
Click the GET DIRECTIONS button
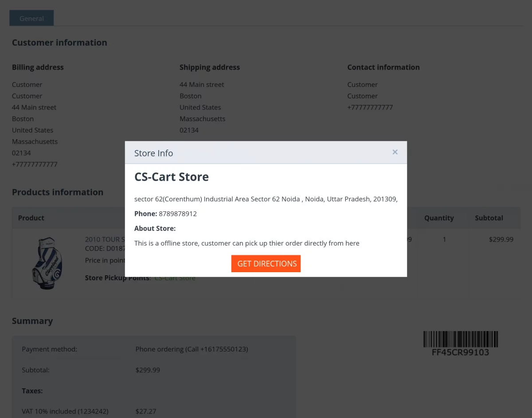(x=266, y=264)
